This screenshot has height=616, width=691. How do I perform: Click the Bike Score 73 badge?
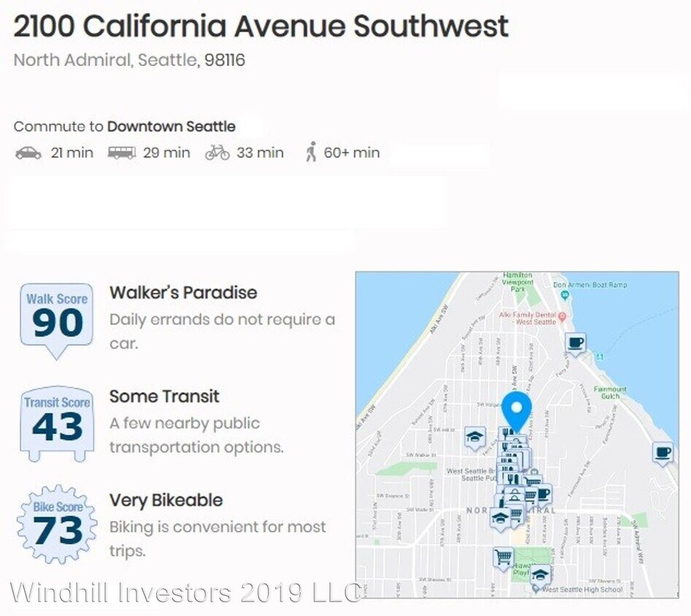coord(56,523)
